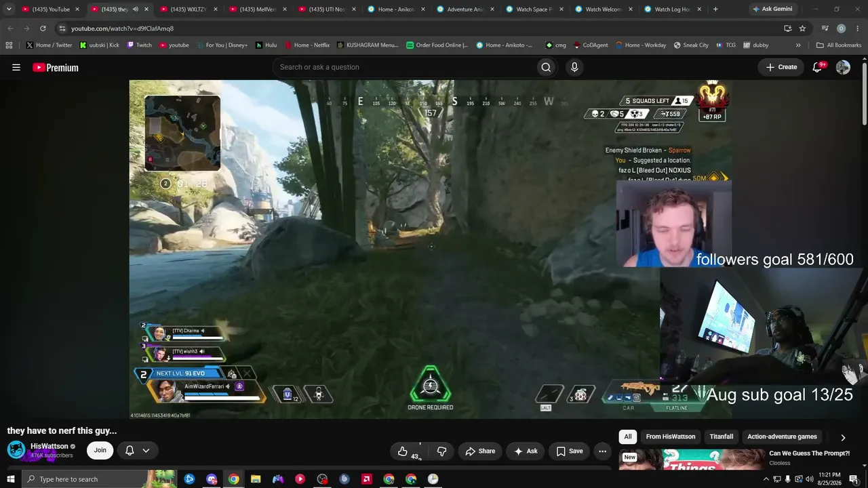Image resolution: width=868 pixels, height=488 pixels.
Task: Click the Ask button
Action: click(x=526, y=451)
